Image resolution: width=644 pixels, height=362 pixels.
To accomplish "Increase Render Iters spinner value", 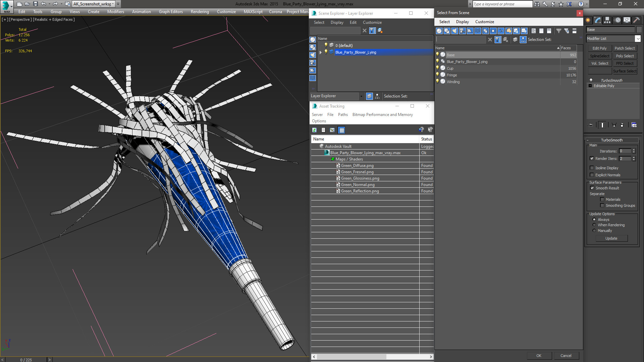I will [634, 157].
